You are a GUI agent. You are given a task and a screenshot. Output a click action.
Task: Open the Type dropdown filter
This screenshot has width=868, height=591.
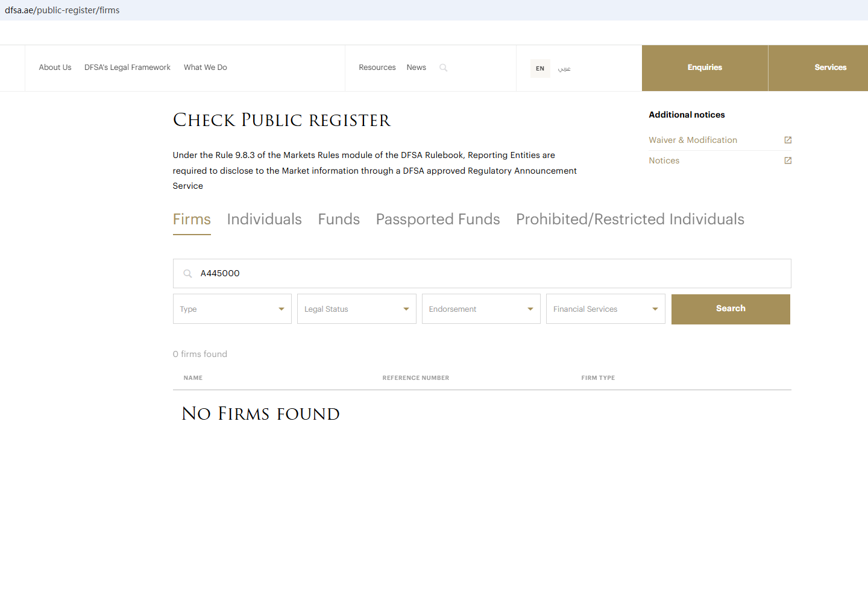pos(232,309)
